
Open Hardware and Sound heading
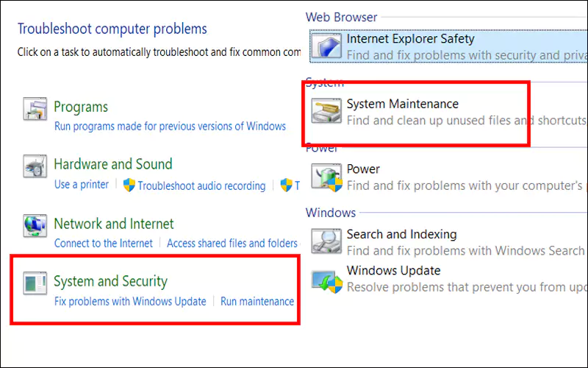[x=113, y=164]
